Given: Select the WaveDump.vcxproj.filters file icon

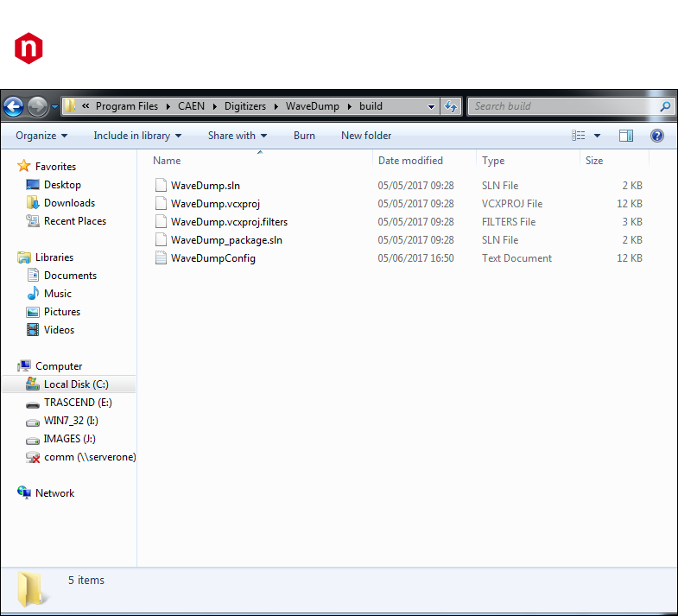Looking at the screenshot, I should point(161,221).
